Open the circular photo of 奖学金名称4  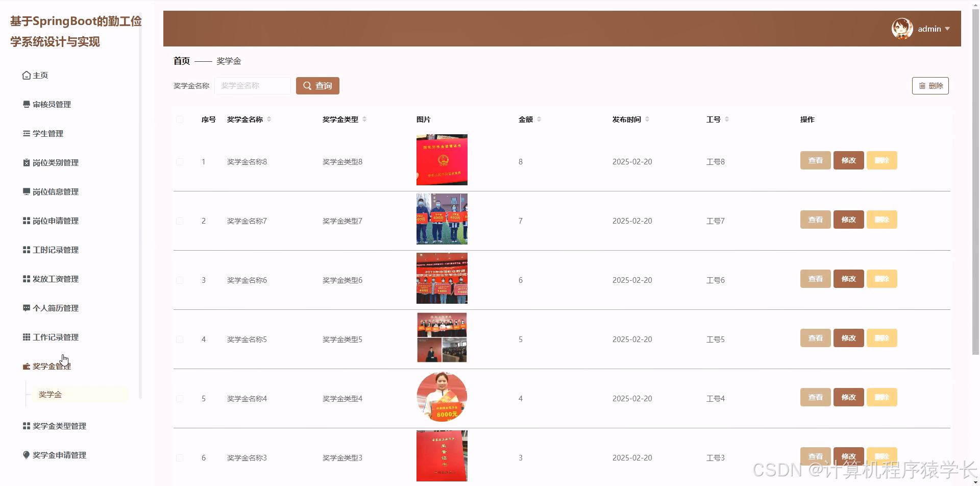click(x=442, y=397)
